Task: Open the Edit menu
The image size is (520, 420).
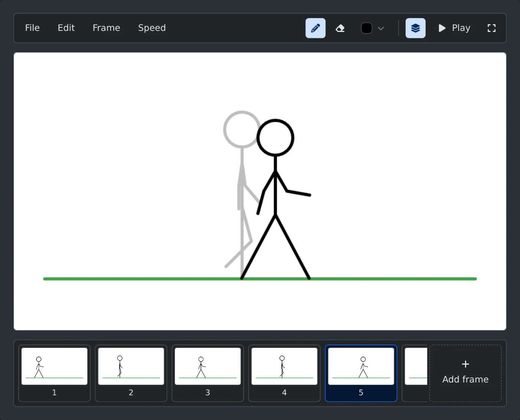Action: (66, 28)
